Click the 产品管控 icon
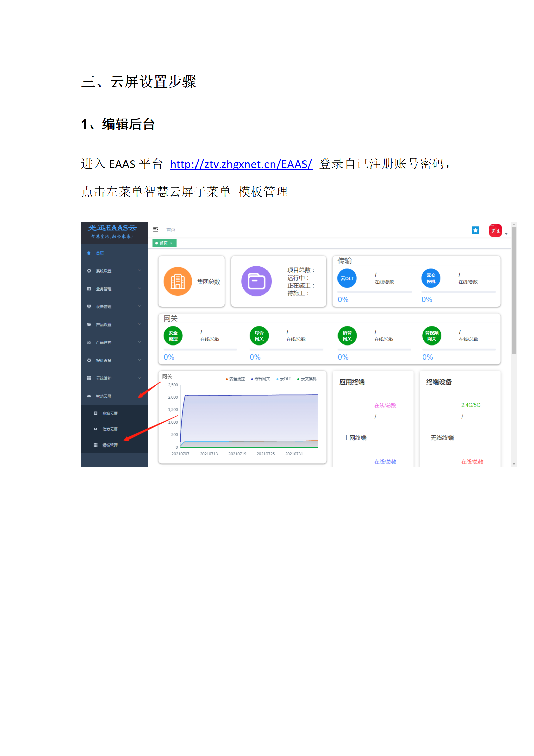Image resolution: width=534 pixels, height=756 pixels. point(89,342)
